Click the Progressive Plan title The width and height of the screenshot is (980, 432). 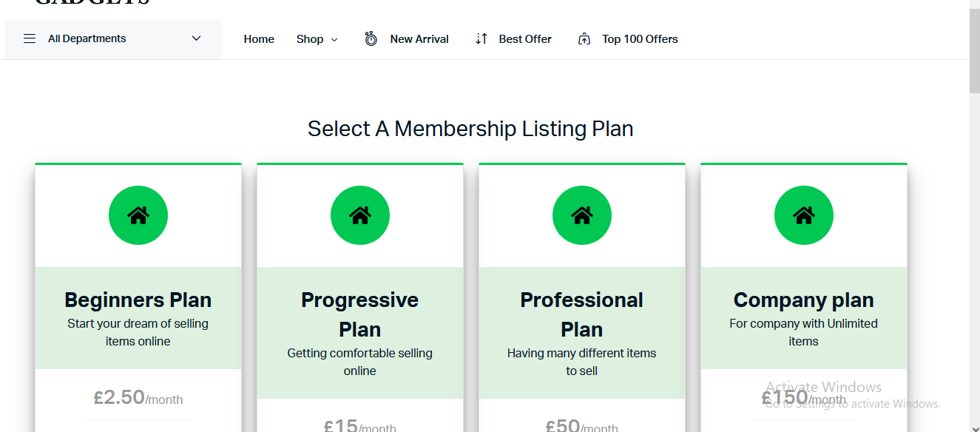(x=360, y=314)
